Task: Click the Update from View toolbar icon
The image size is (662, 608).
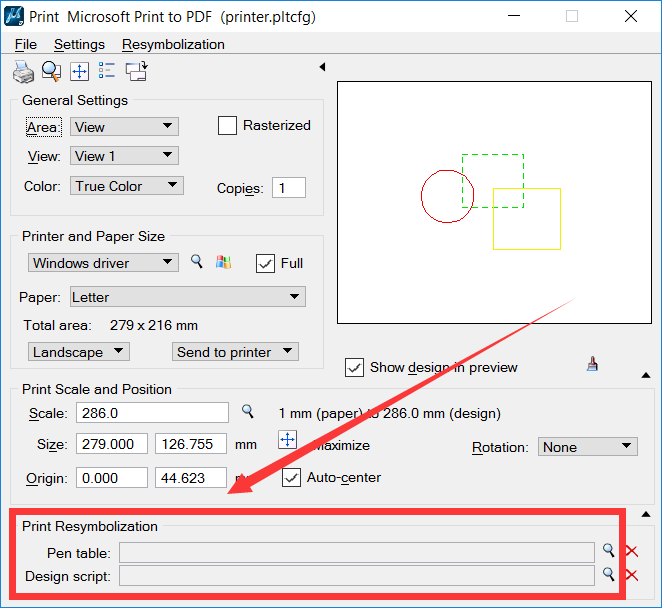Action: (136, 71)
